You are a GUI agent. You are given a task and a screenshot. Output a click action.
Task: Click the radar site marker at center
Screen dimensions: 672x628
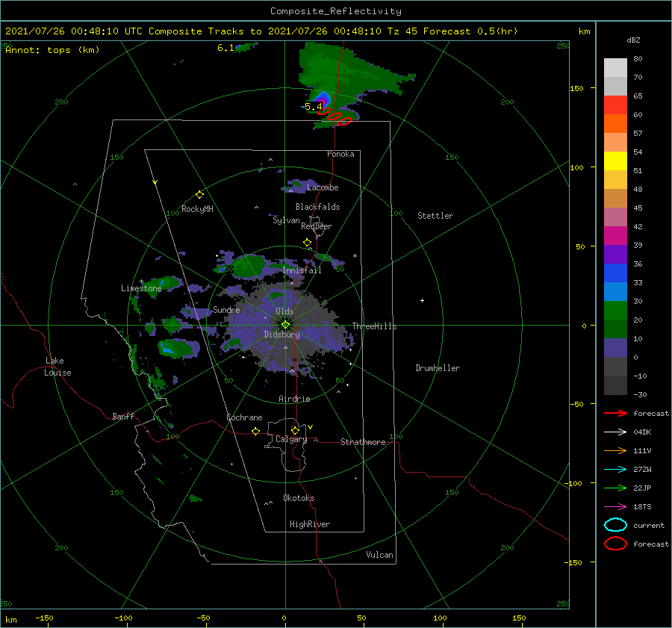point(285,325)
